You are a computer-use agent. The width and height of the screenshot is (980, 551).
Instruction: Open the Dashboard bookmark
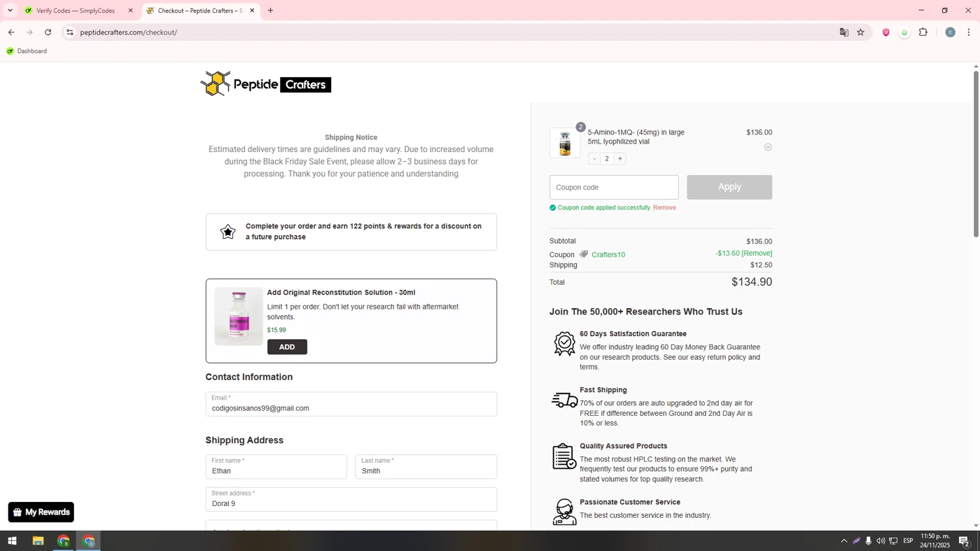click(27, 51)
